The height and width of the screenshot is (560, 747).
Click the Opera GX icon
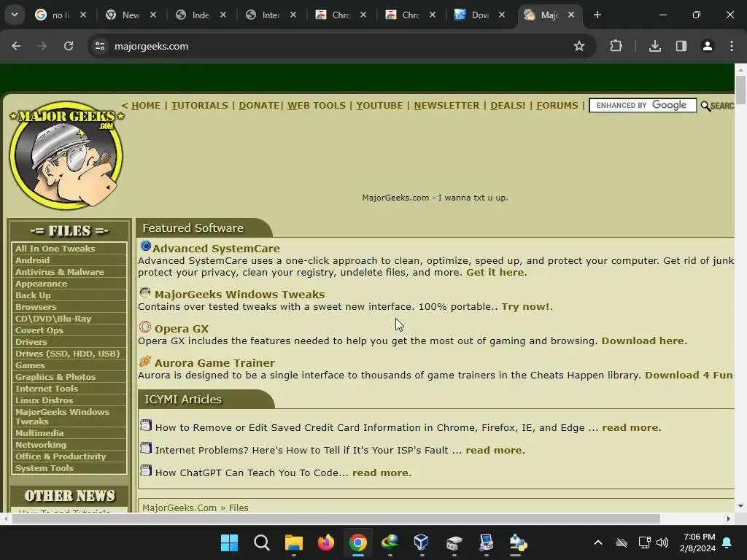[145, 327]
